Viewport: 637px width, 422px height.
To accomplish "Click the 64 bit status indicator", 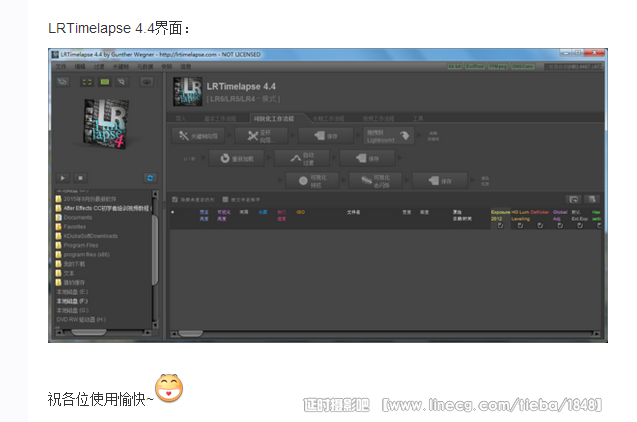I will point(455,66).
